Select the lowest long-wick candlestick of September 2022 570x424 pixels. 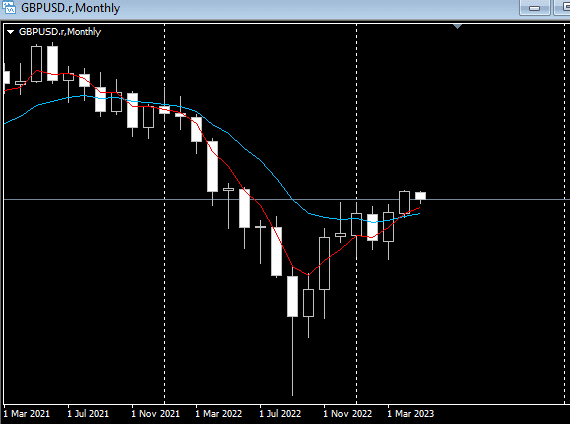point(292,296)
